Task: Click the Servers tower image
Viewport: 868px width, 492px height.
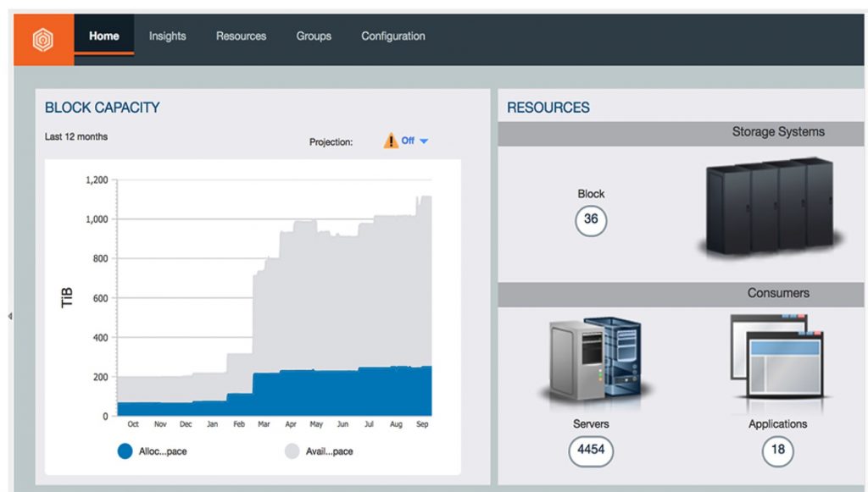Action: 596,358
